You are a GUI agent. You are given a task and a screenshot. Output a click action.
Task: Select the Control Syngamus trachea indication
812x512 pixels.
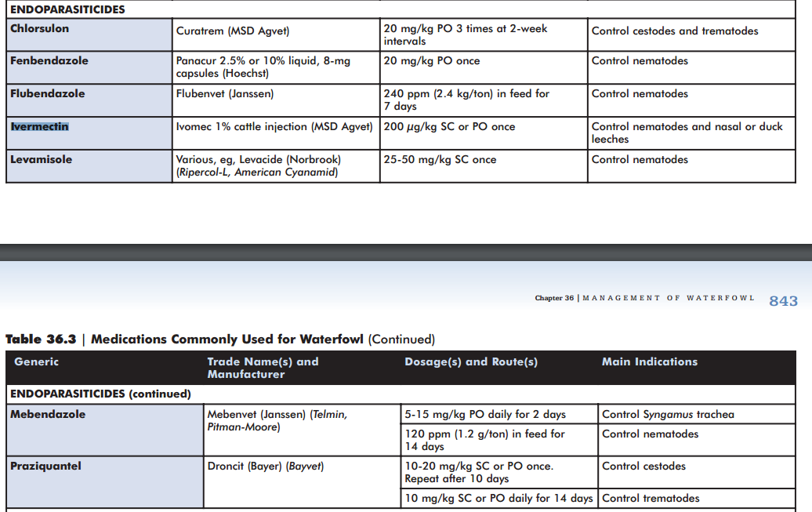point(668,415)
